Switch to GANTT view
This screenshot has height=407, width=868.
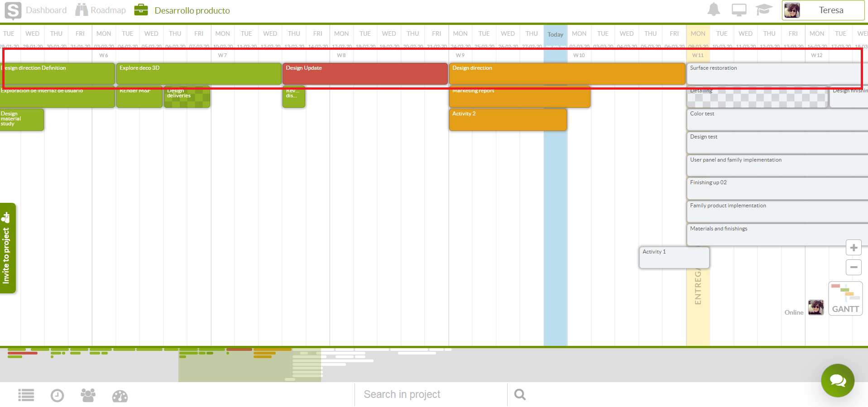tap(845, 299)
